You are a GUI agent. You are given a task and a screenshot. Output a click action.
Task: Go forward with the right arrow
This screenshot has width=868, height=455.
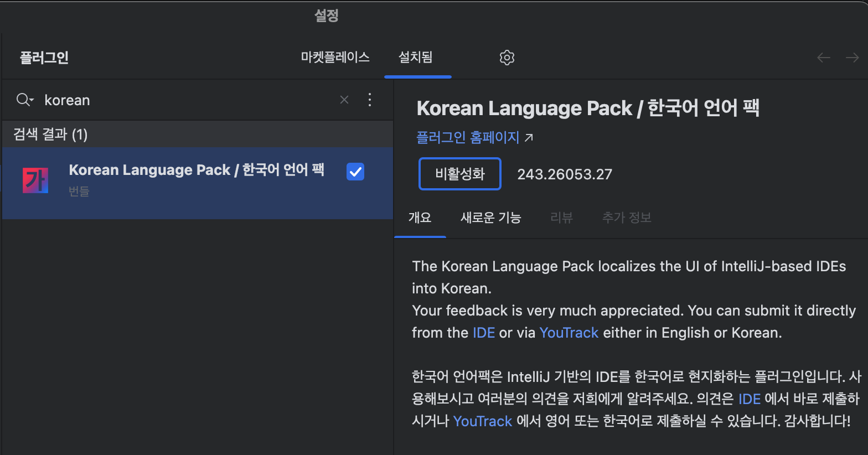[x=852, y=58]
